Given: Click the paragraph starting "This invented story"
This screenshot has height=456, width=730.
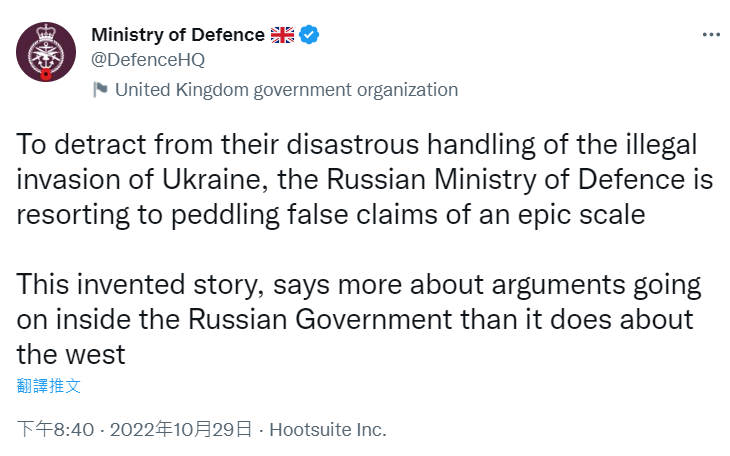Looking at the screenshot, I should point(360,319).
